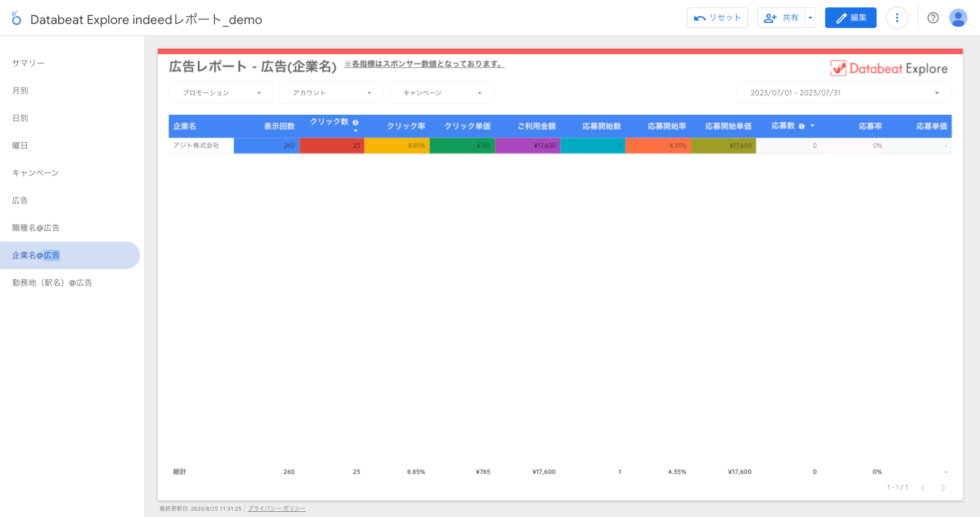
Task: Open the プライバシー ポリシー link
Action: point(277,508)
